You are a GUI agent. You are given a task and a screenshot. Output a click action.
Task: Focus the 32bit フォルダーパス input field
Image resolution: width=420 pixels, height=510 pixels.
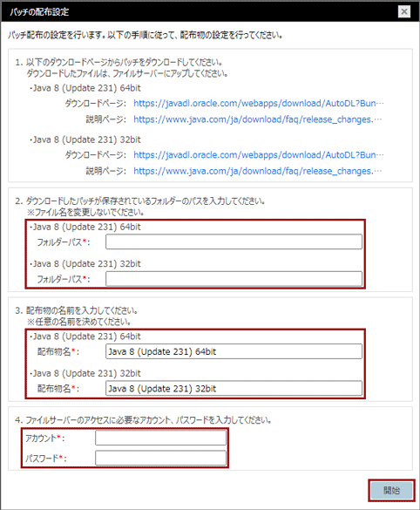pos(234,279)
